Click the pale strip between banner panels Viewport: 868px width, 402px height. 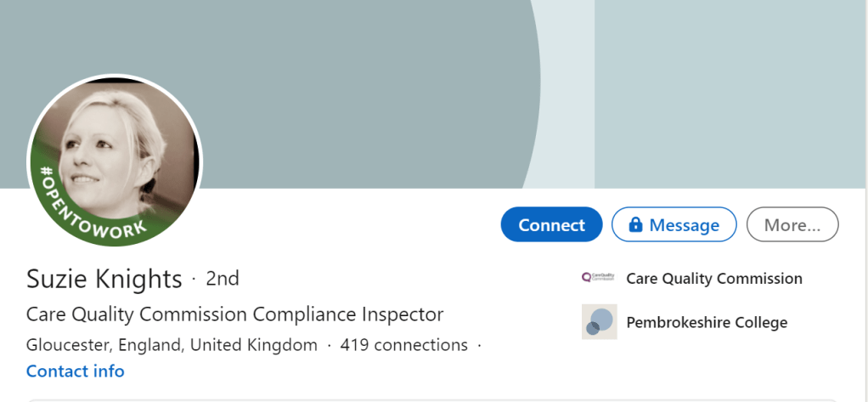point(567,93)
